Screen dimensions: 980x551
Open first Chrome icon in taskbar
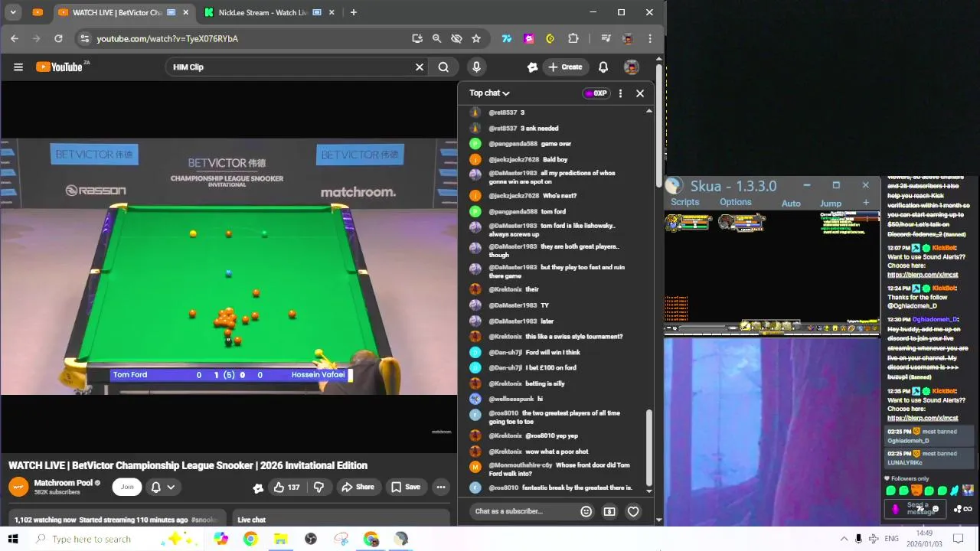pyautogui.click(x=250, y=539)
